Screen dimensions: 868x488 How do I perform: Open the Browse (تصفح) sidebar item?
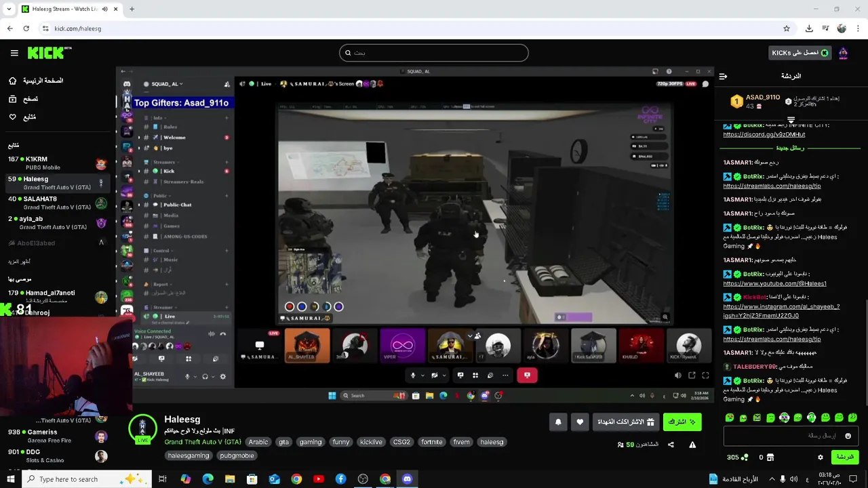coord(24,99)
